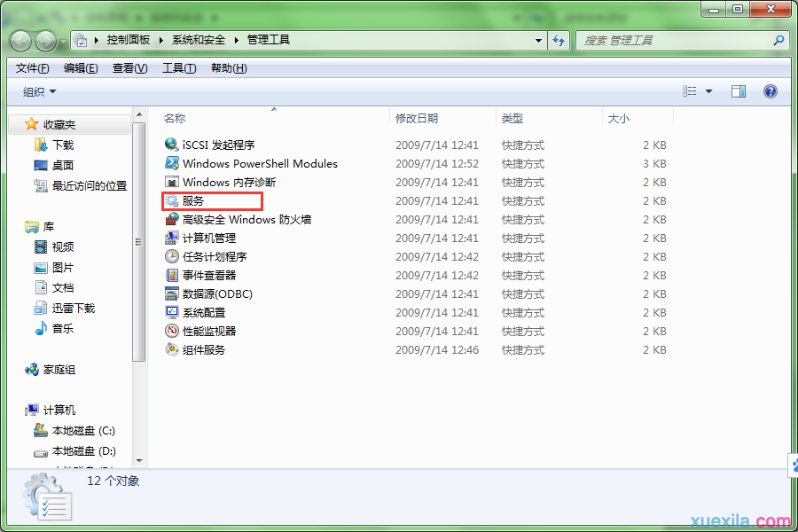Click the 性能监视器 icon
Screen dimensions: 798x532
(x=171, y=331)
